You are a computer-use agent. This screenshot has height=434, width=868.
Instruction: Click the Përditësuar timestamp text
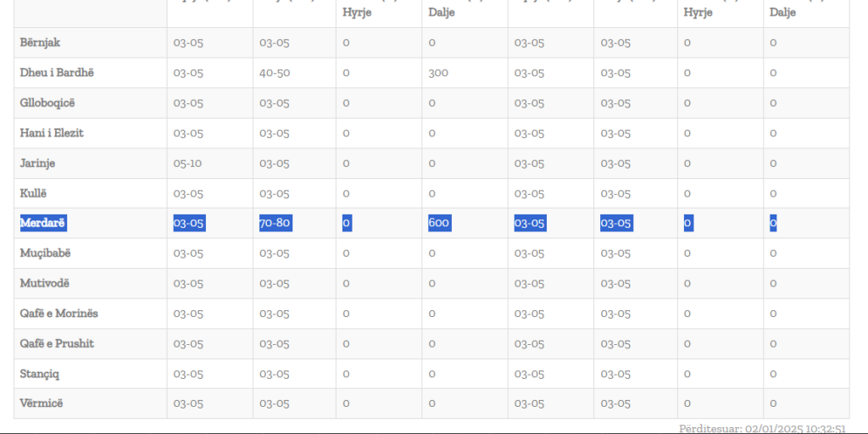762,429
